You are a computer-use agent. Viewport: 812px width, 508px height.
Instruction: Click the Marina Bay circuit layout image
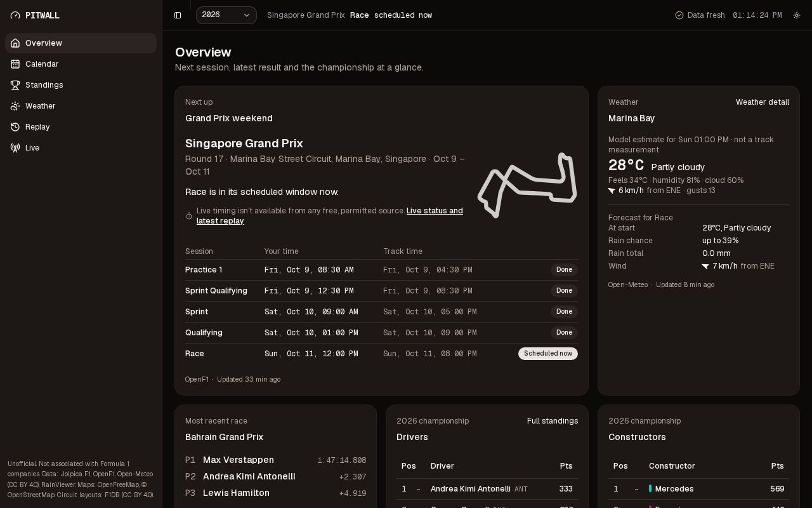click(527, 185)
